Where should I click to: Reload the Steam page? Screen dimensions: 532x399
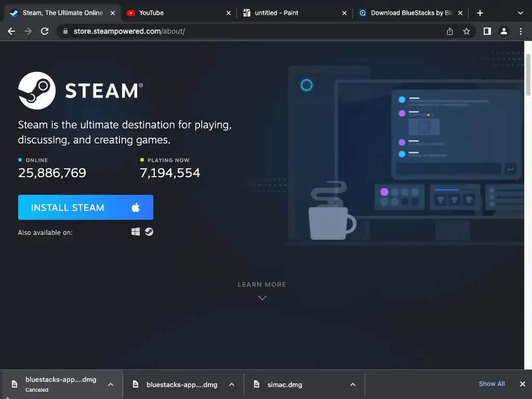pos(45,31)
